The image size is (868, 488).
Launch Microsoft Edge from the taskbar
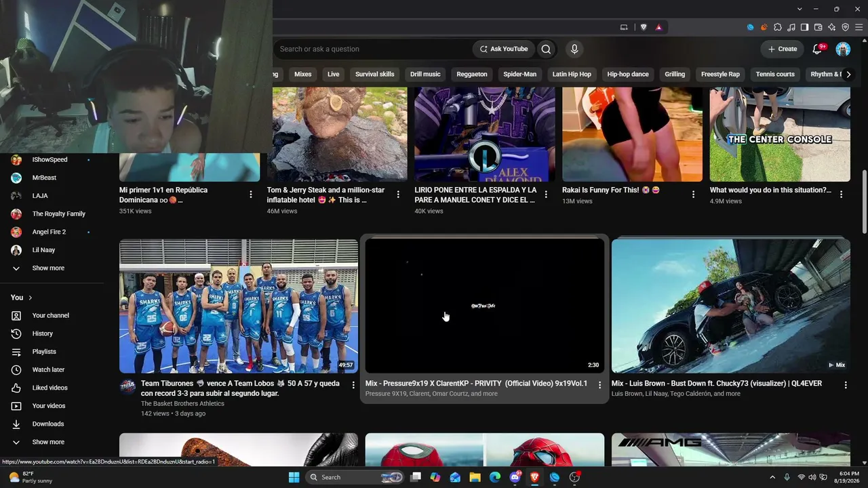click(x=495, y=477)
